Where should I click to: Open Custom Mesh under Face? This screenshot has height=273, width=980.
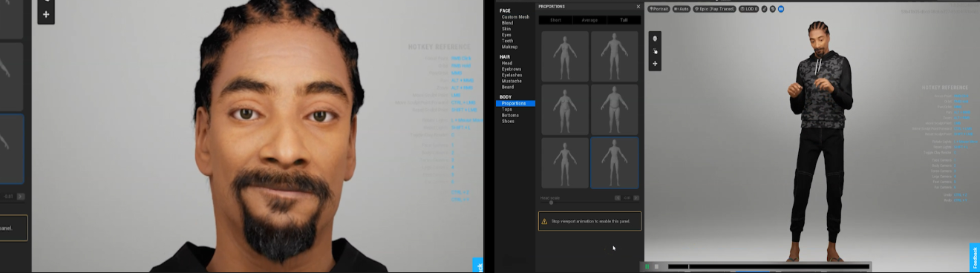click(x=515, y=17)
